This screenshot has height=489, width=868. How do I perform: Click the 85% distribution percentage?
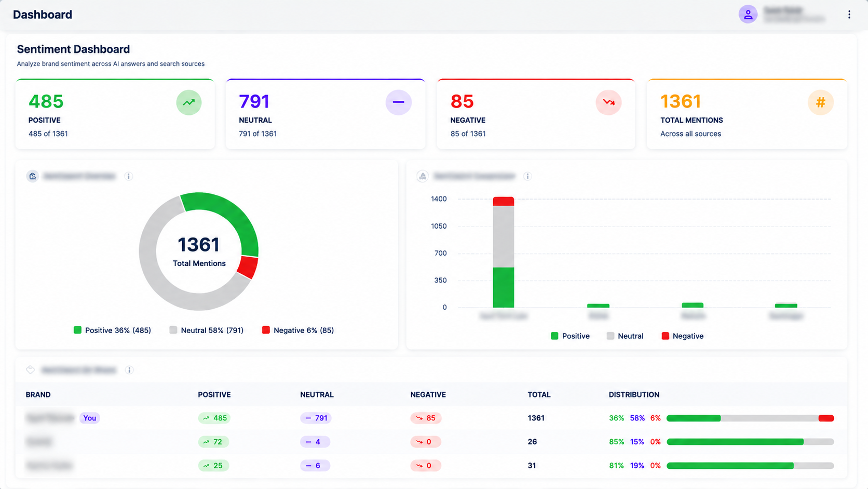click(617, 442)
